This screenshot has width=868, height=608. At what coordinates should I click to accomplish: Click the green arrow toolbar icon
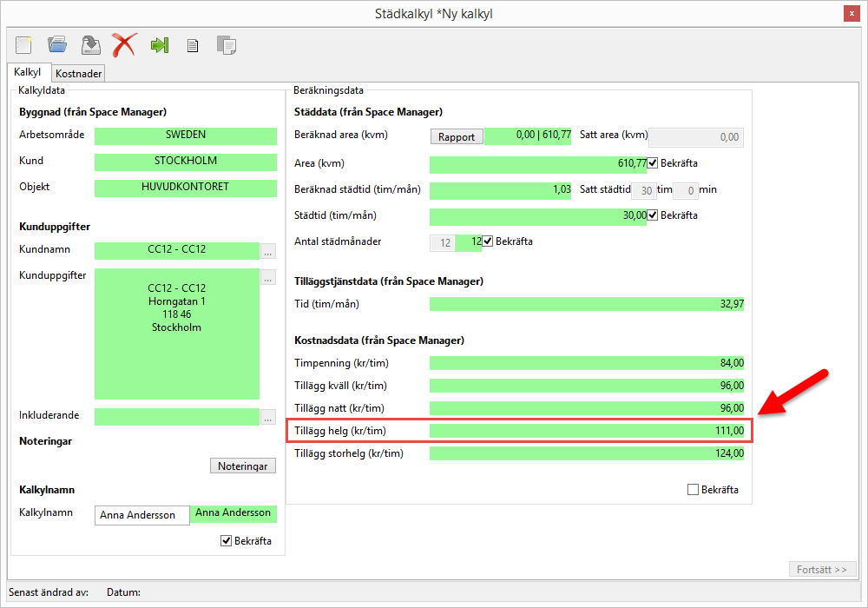[159, 45]
